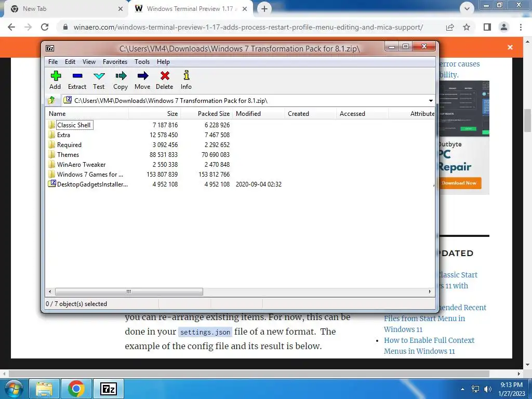Sort by the Modified column header
Image resolution: width=532 pixels, height=399 pixels.
[259, 114]
